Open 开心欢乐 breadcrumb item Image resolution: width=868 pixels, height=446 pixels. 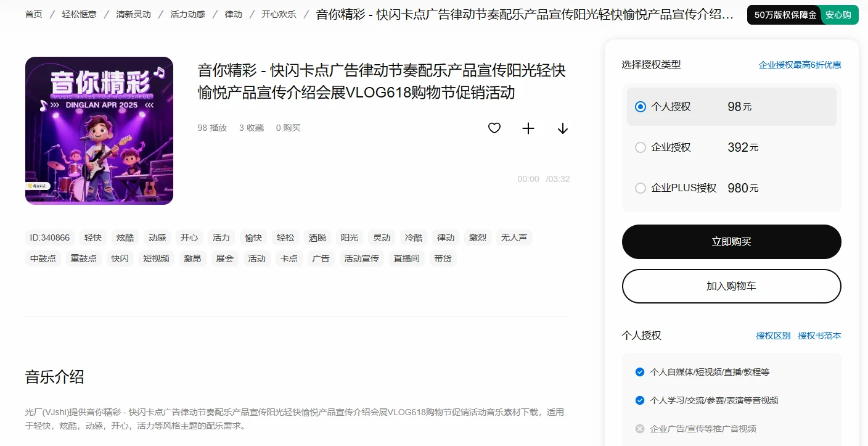point(279,14)
